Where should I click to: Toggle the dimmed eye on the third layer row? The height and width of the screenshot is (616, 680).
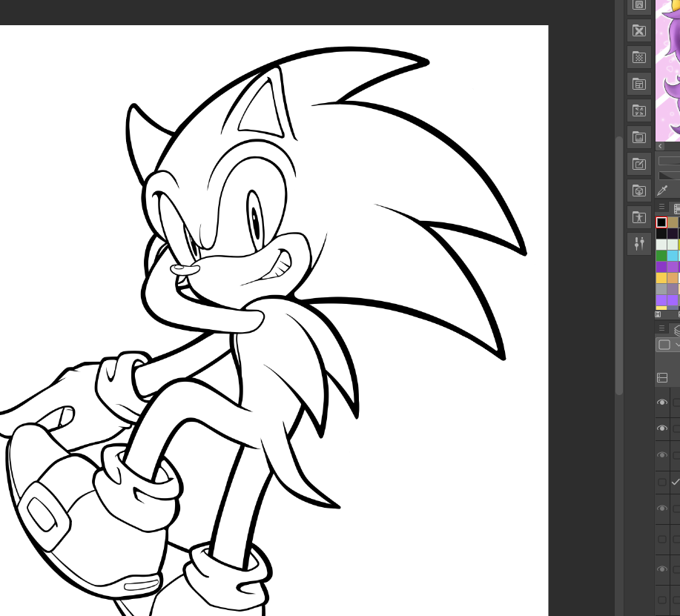coord(661,454)
